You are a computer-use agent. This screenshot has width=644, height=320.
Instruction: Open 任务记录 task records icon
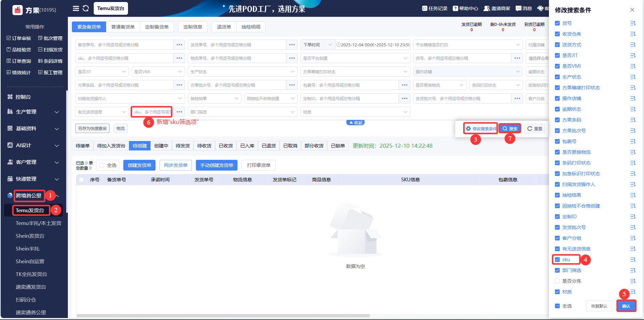[425, 8]
